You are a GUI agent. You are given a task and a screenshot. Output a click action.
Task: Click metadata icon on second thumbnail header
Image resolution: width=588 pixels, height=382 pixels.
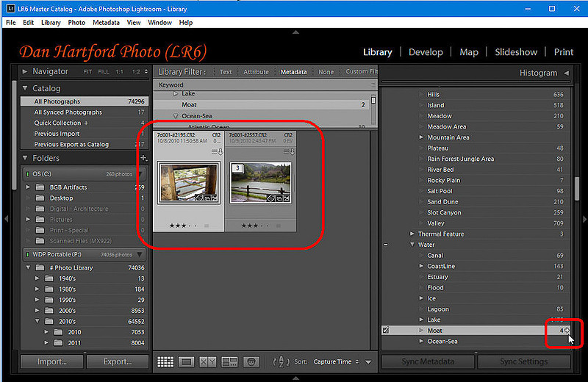click(x=289, y=151)
